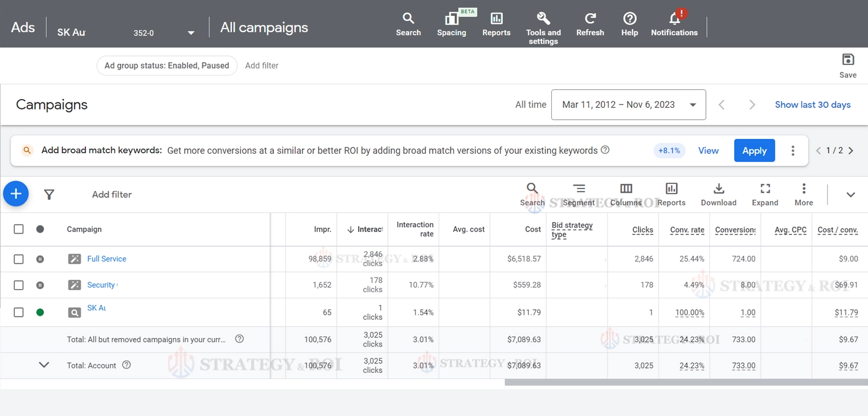Click the Refresh icon in top bar
Screen dimensions: 868x416
click(x=590, y=19)
